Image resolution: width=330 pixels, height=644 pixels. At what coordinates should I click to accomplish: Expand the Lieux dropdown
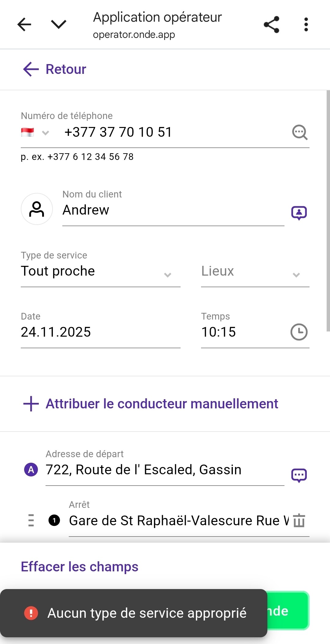255,271
